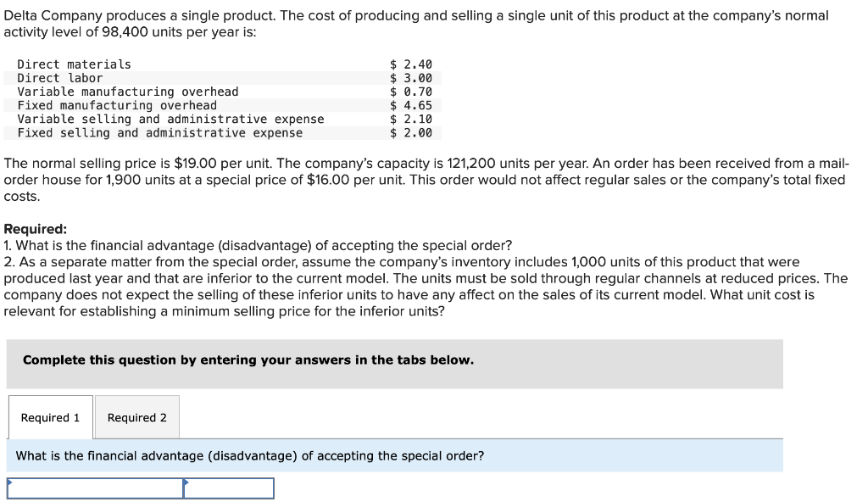This screenshot has height=502, width=868.
Task: Click the $ 4.65 cost value
Action: point(411,105)
